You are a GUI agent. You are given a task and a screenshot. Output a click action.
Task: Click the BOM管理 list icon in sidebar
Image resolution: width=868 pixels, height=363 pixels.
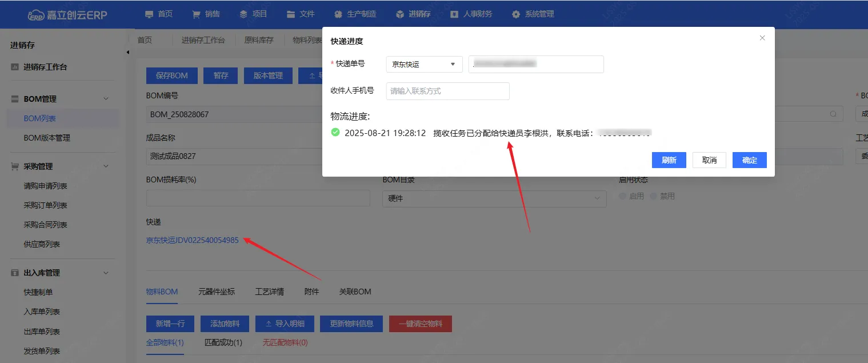click(x=15, y=99)
